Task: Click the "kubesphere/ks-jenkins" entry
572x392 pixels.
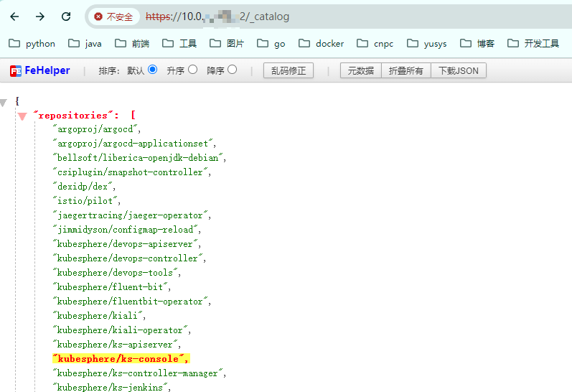Action: [112, 387]
